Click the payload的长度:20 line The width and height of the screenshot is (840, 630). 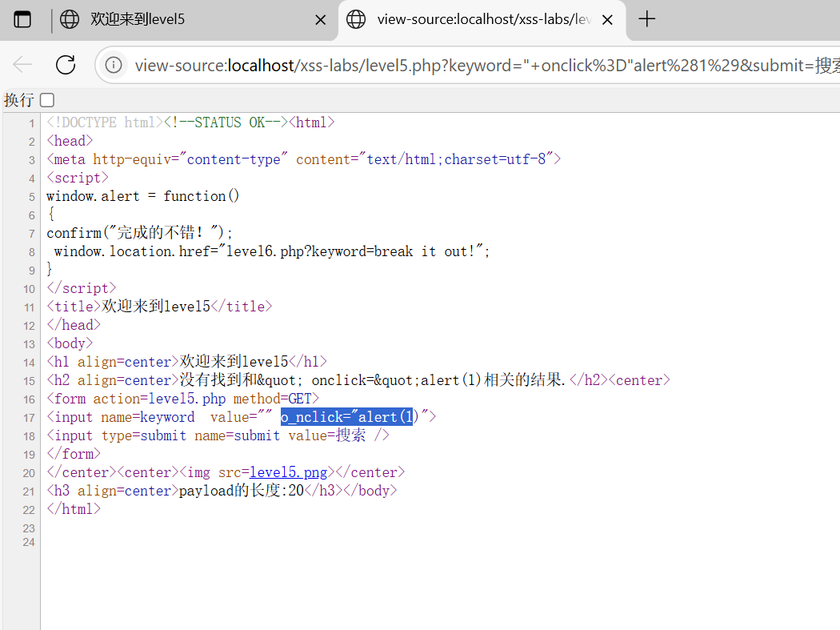point(222,491)
